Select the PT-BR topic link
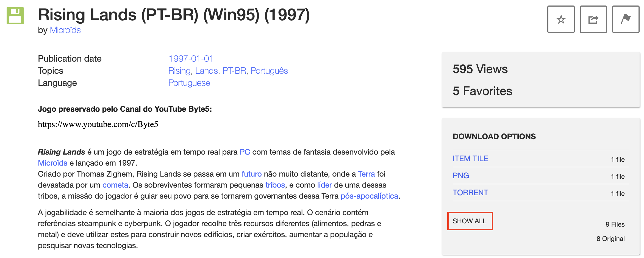This screenshot has height=258, width=644. (234, 71)
